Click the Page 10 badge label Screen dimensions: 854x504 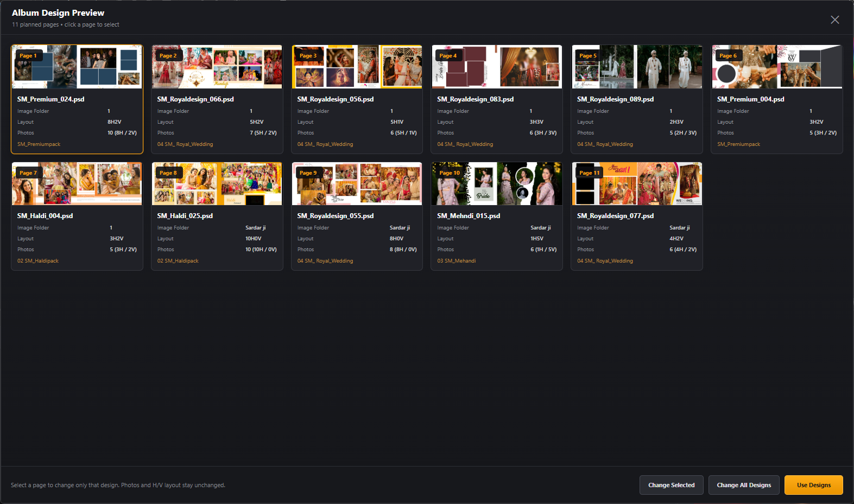(450, 173)
